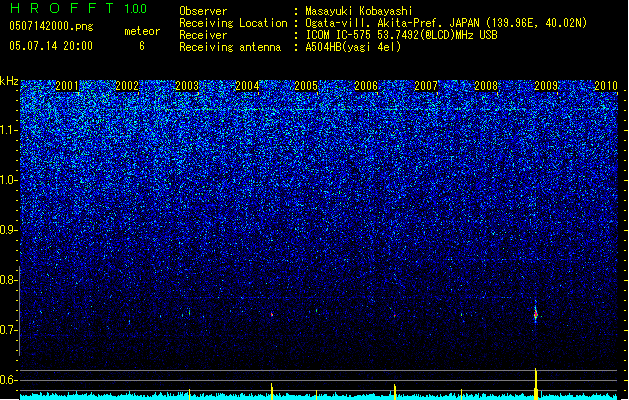Click the 2003 time marker
Screen dimensions: 629x400
(187, 86)
